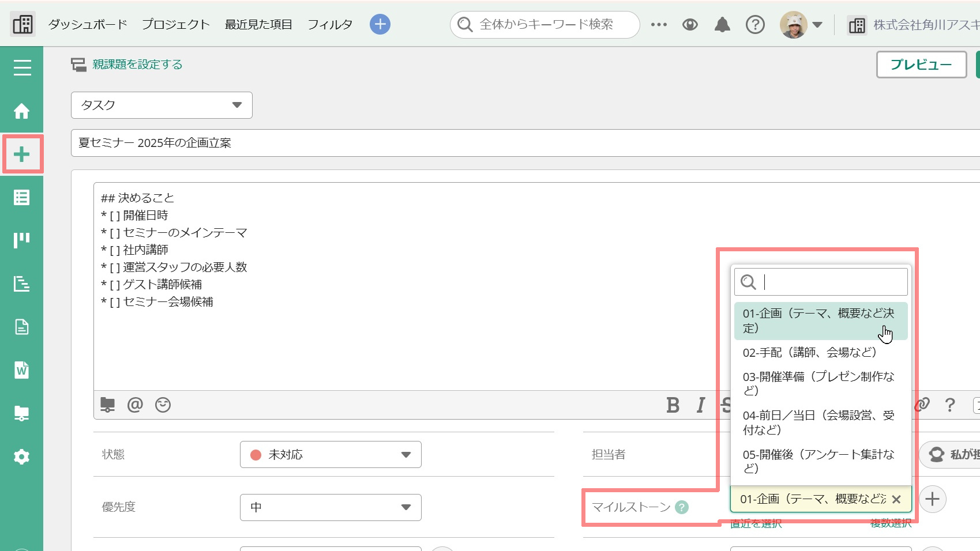This screenshot has width=980, height=551.
Task: Click the 親課題を設定する link
Action: 137,65
